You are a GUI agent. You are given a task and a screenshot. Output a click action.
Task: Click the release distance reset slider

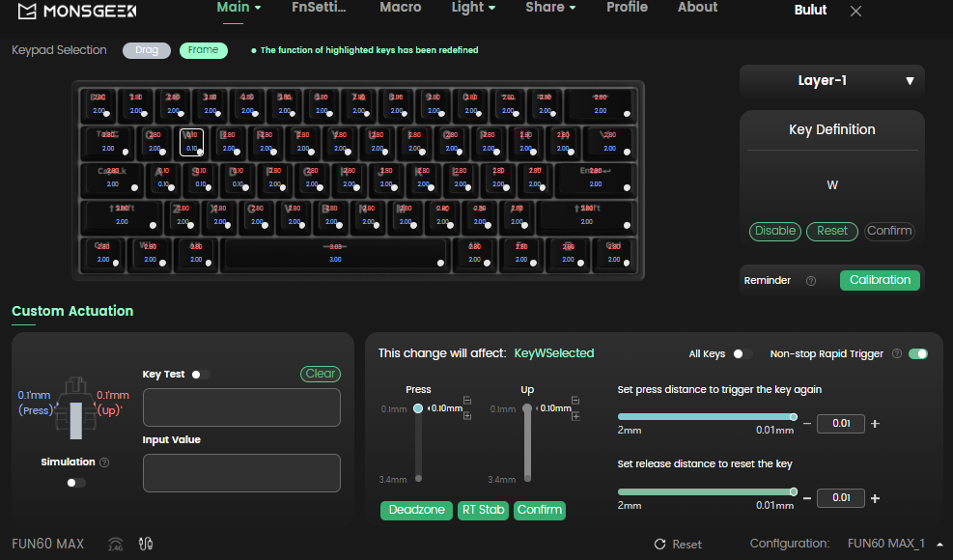708,491
